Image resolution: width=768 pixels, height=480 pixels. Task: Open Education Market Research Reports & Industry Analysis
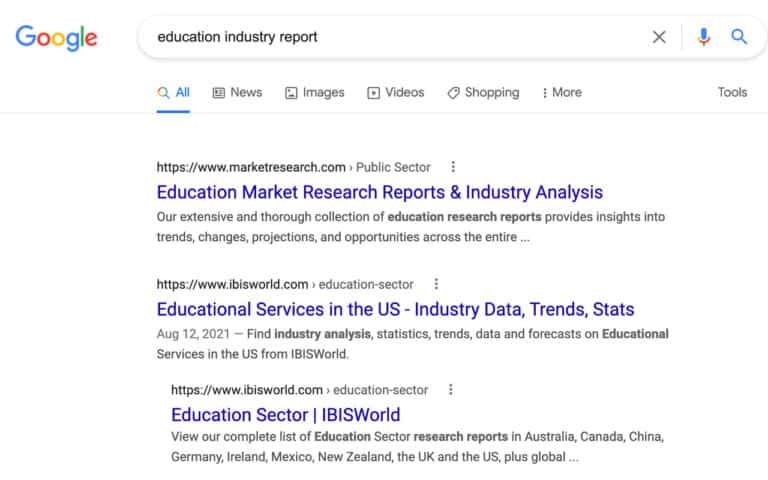[380, 192]
